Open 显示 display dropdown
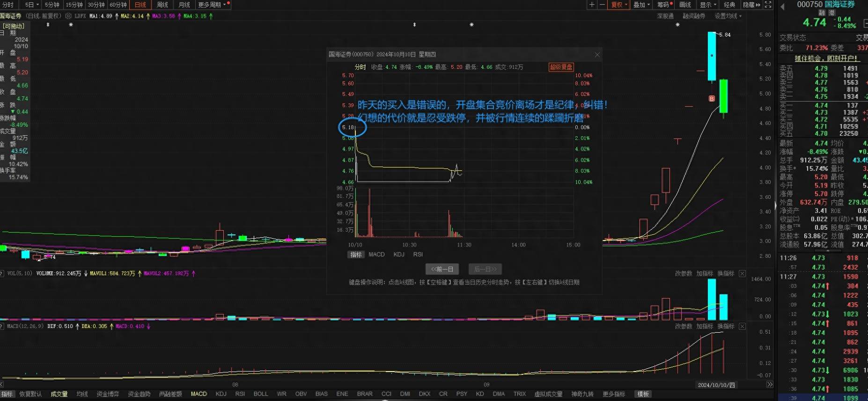This screenshot has height=401, width=868. coord(708,5)
